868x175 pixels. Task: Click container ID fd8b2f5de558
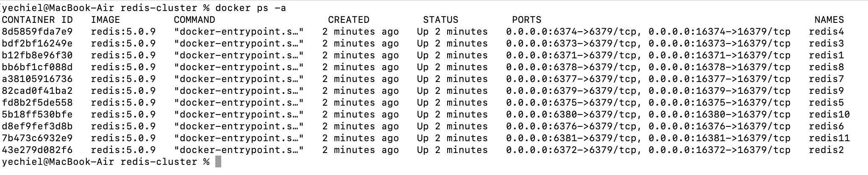(x=37, y=103)
